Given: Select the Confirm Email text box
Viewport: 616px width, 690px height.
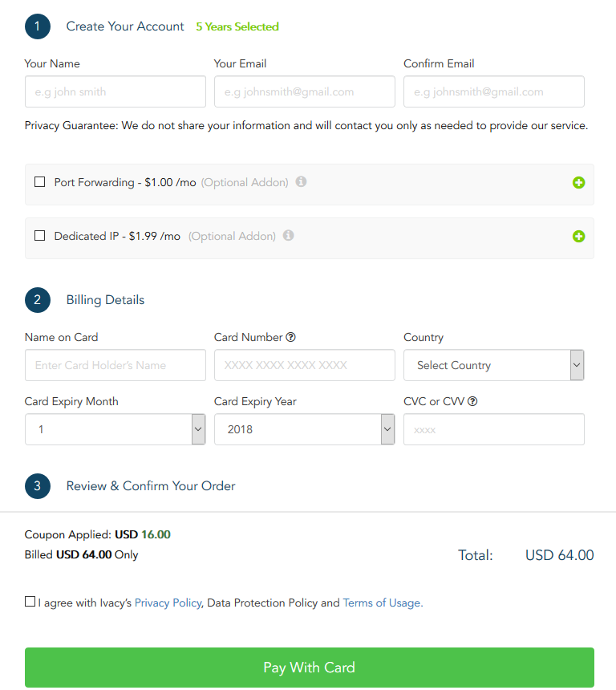Looking at the screenshot, I should click(493, 91).
